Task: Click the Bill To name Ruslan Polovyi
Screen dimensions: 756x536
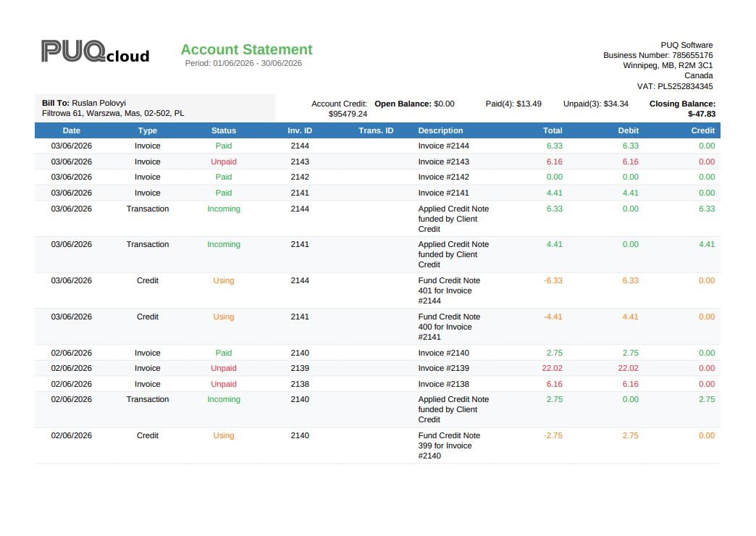Action: (98, 103)
